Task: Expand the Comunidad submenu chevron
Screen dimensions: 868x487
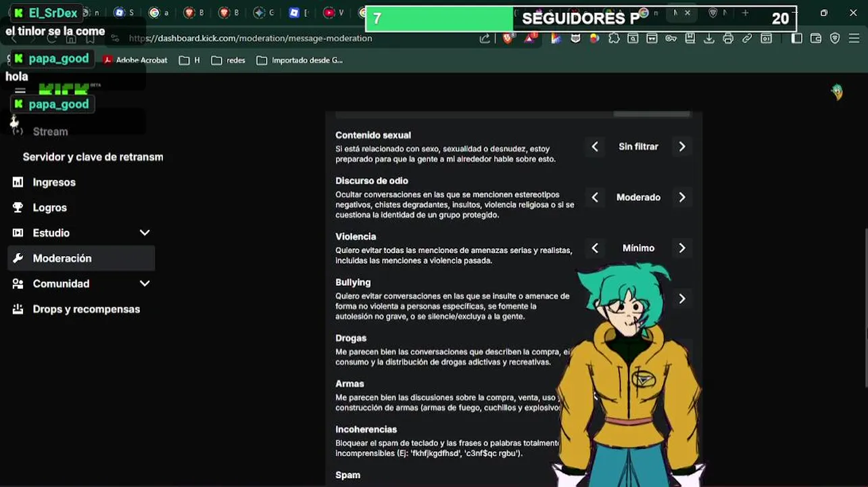Action: point(145,283)
